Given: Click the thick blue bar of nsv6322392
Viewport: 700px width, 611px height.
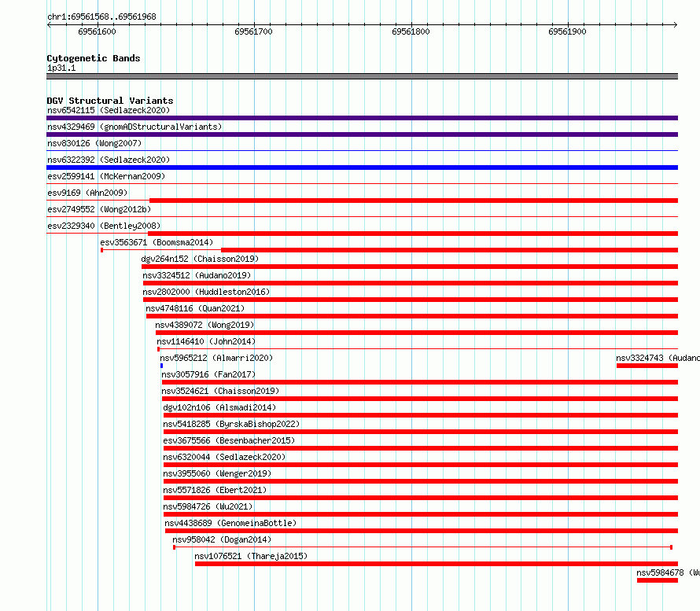Looking at the screenshot, I should (362, 167).
